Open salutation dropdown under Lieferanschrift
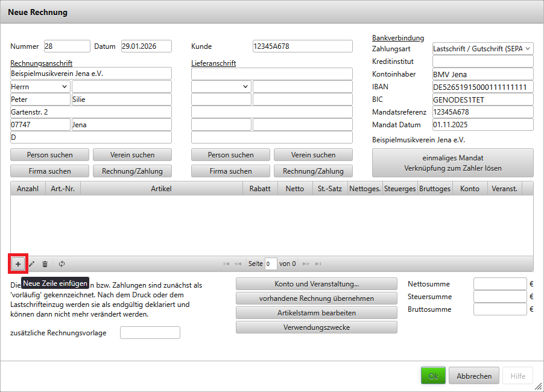 click(221, 87)
